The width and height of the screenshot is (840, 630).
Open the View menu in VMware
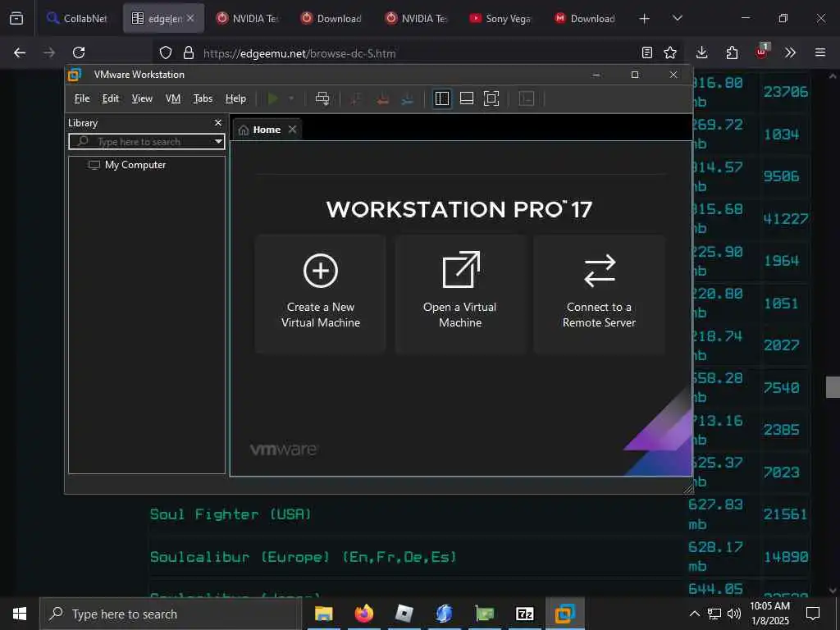click(142, 98)
